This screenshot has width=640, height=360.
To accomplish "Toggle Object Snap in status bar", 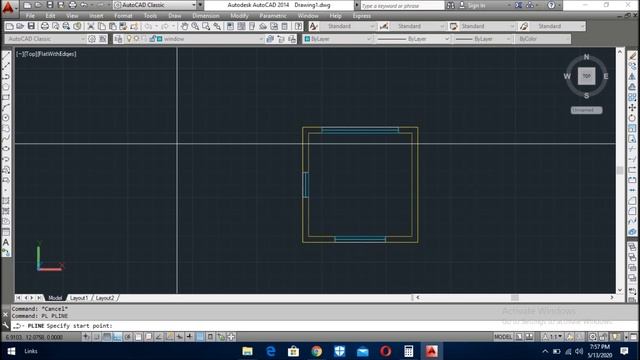I will [x=138, y=337].
